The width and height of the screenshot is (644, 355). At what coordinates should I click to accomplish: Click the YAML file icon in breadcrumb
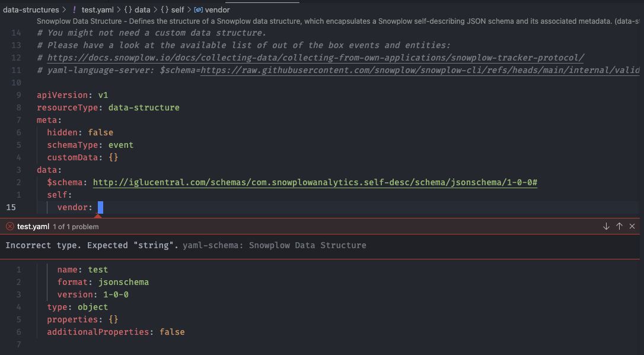coord(74,9)
